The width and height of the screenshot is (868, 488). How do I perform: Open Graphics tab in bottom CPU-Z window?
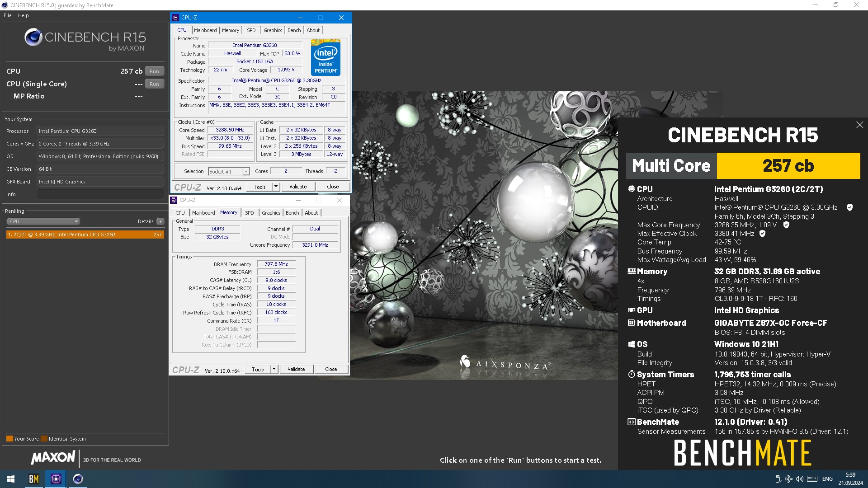[x=271, y=213]
